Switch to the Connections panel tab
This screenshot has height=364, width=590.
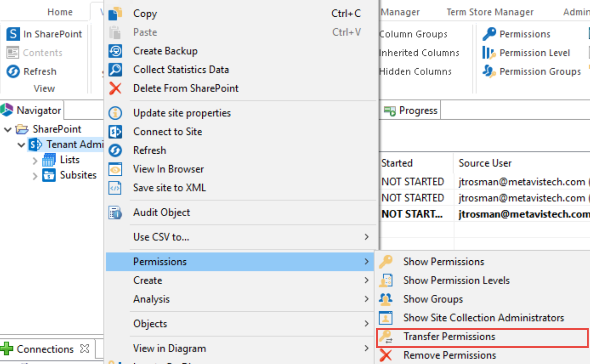point(45,349)
